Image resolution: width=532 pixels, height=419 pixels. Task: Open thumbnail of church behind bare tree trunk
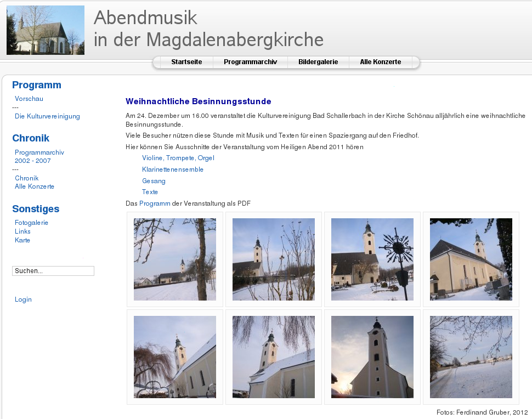(175, 259)
